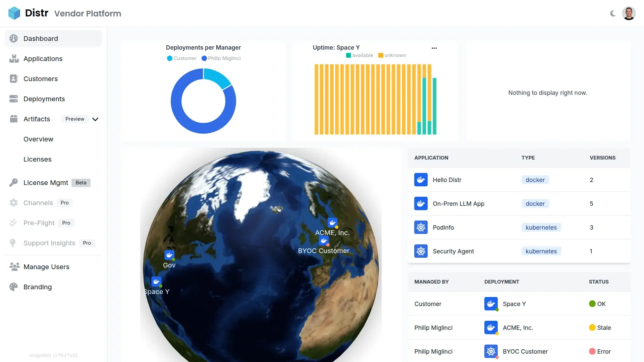Switch to the Overview section
The image size is (644, 362).
coord(38,139)
